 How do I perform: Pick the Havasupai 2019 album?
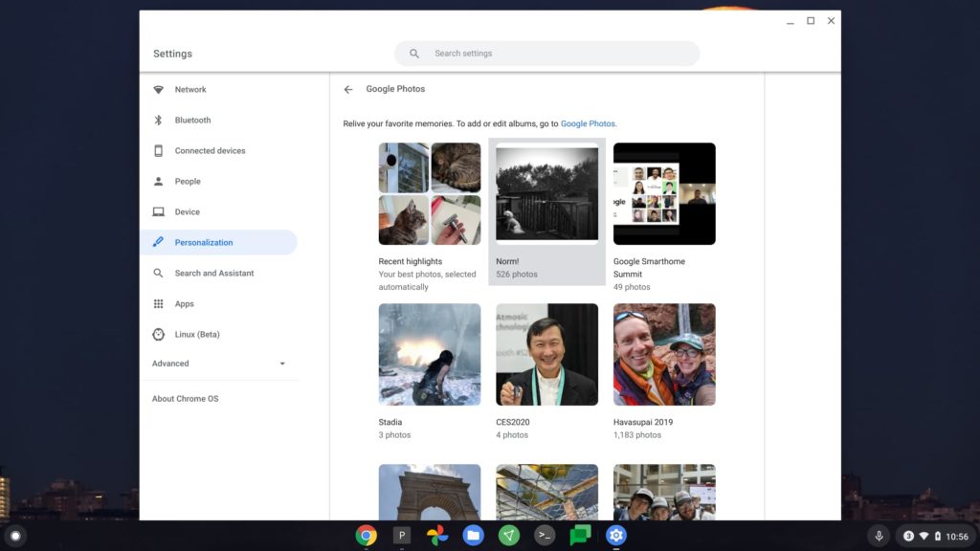(664, 355)
